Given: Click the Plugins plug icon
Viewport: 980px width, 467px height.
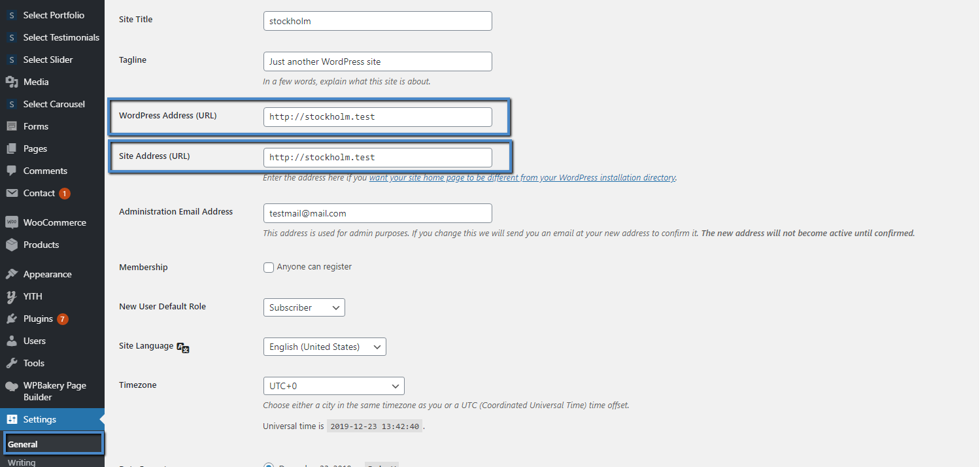Looking at the screenshot, I should (11, 319).
